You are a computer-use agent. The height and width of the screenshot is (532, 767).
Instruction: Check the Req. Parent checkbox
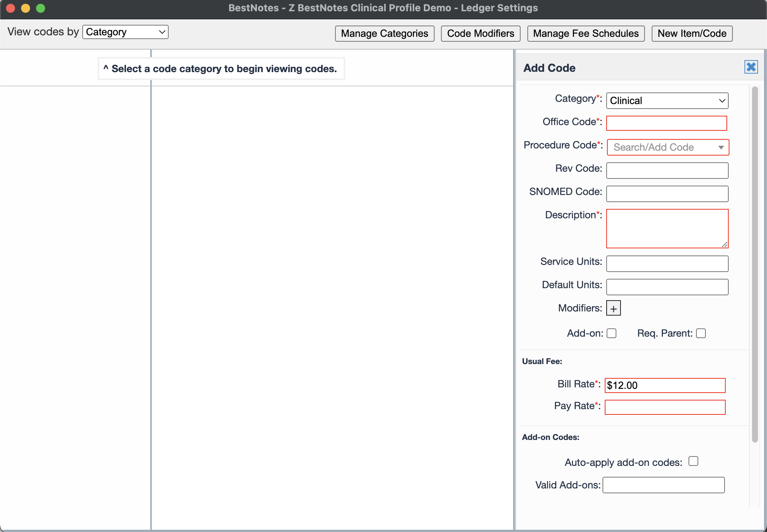(701, 333)
